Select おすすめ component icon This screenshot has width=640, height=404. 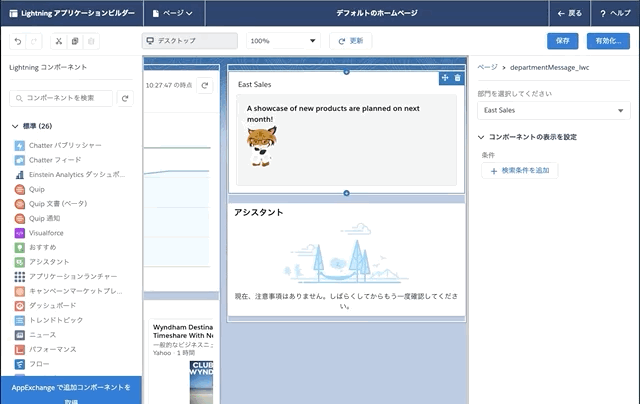click(20, 247)
